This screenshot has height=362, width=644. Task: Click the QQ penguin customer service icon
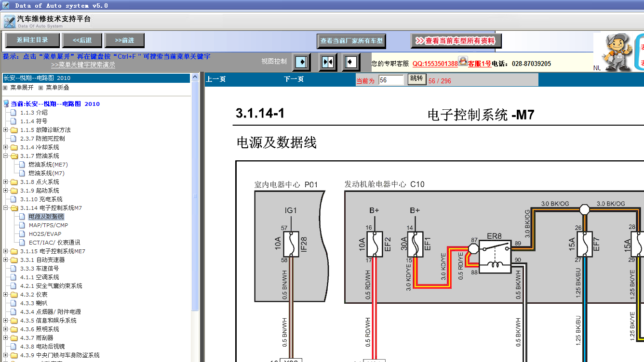click(463, 61)
